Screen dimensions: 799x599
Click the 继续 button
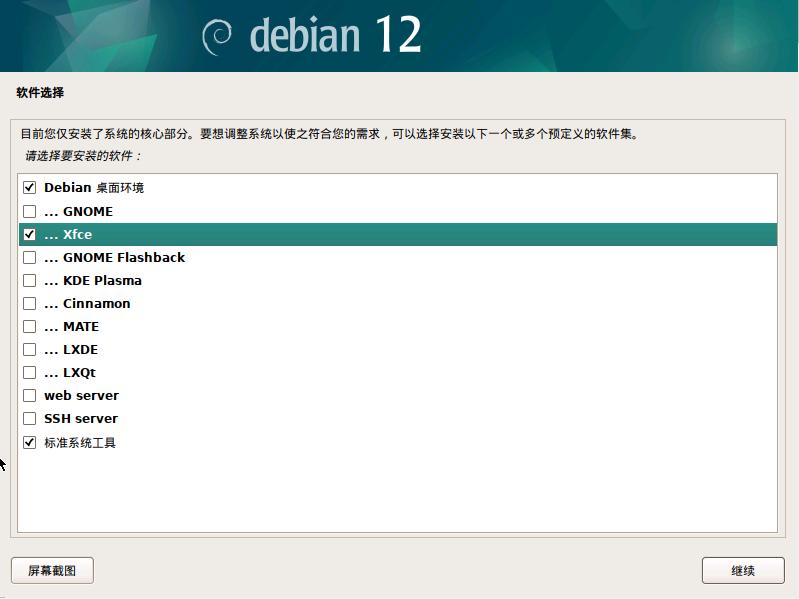click(x=743, y=570)
